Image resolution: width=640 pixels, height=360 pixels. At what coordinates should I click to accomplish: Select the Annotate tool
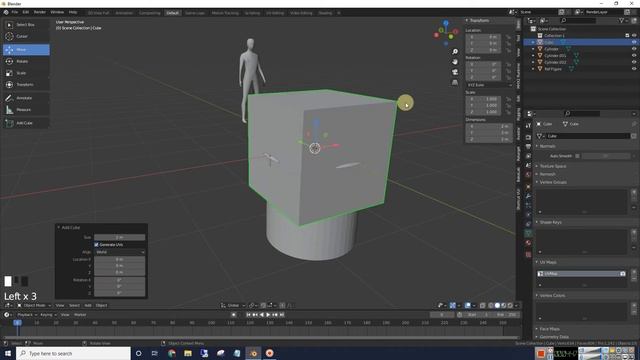click(26, 98)
